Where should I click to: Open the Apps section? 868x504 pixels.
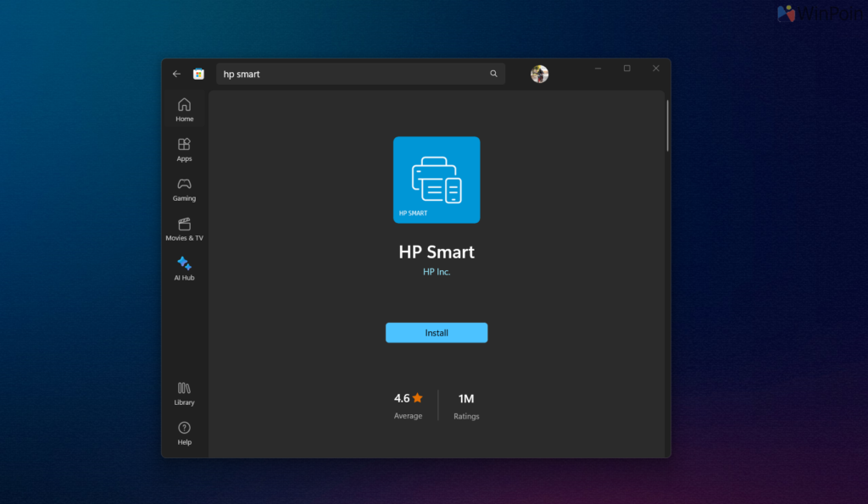pyautogui.click(x=184, y=149)
